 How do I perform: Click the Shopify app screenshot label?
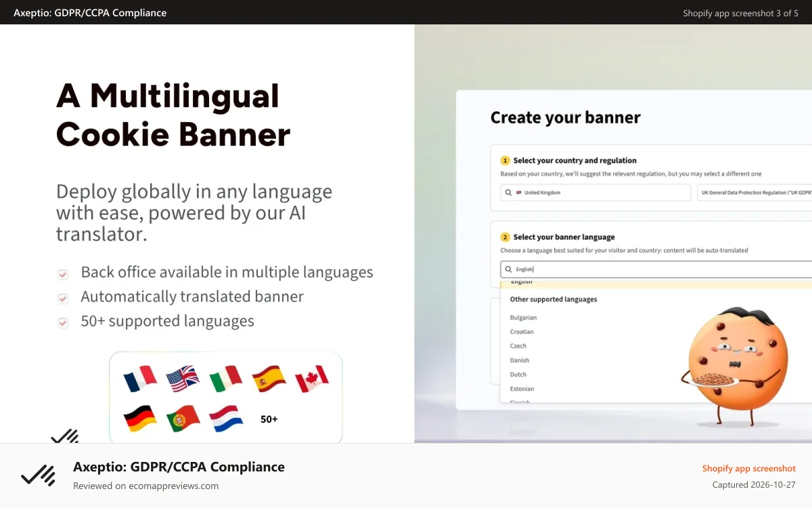coord(748,468)
